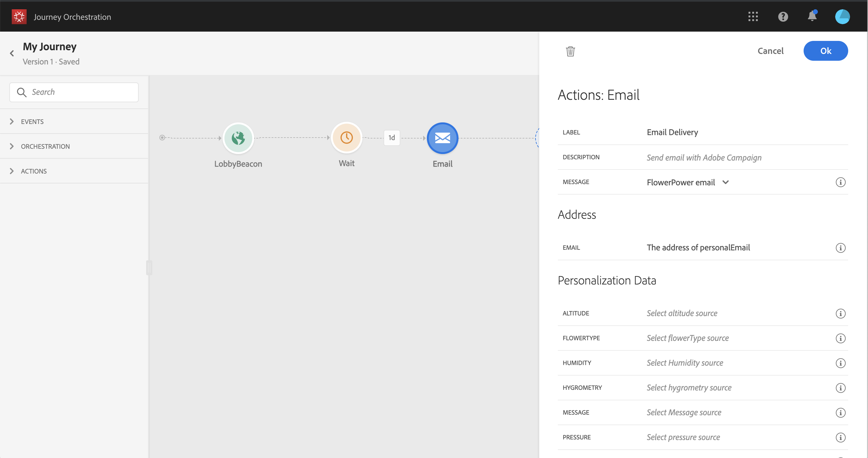Click the 1d wait duration label
Image resolution: width=868 pixels, height=458 pixels.
pos(392,138)
